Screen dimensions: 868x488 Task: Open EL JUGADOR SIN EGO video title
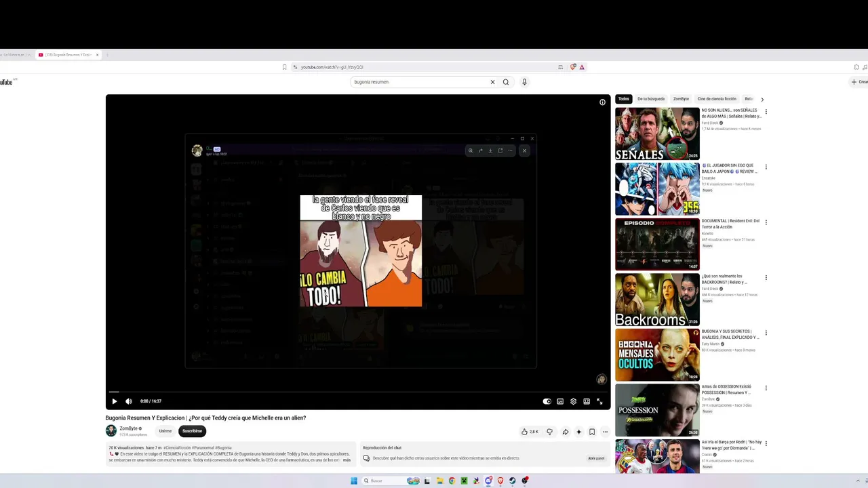[x=730, y=168]
